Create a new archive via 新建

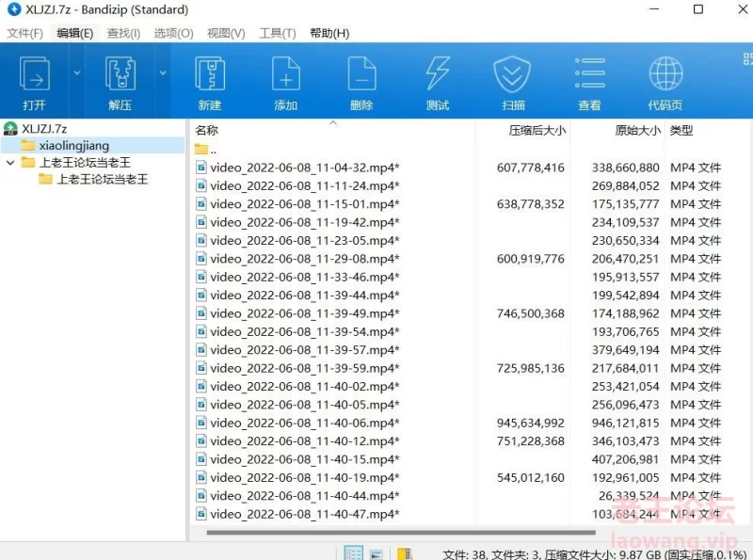pyautogui.click(x=210, y=80)
